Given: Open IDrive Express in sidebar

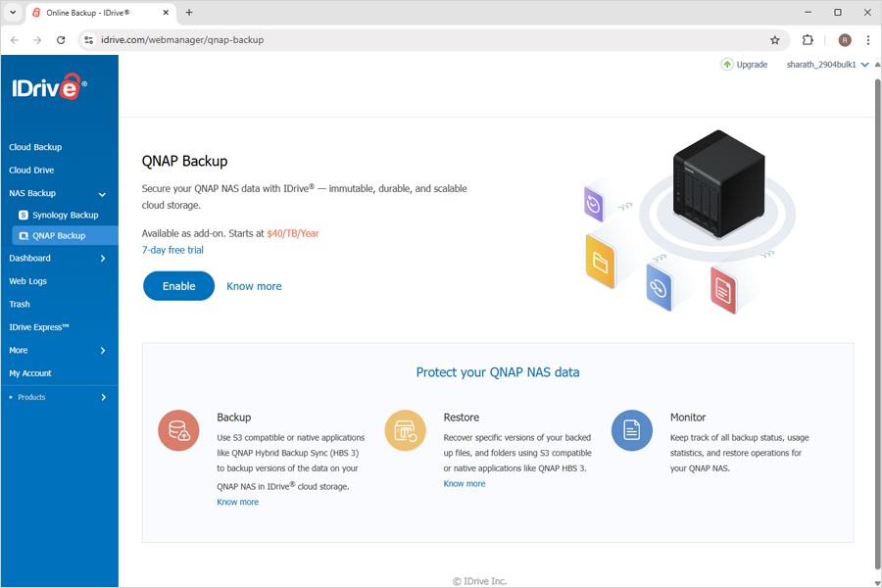Looking at the screenshot, I should pyautogui.click(x=39, y=327).
